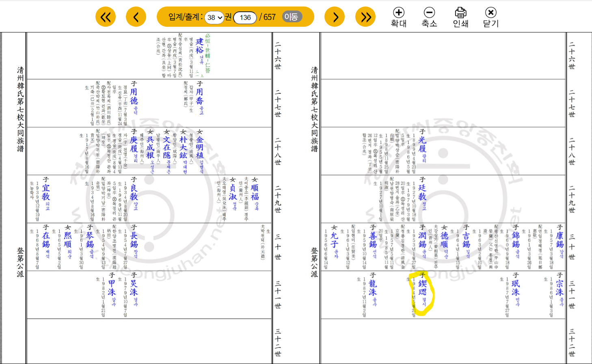Open the 龍洙 entry on the right page
Viewport: 592px width, 364px height.
pyautogui.click(x=373, y=288)
